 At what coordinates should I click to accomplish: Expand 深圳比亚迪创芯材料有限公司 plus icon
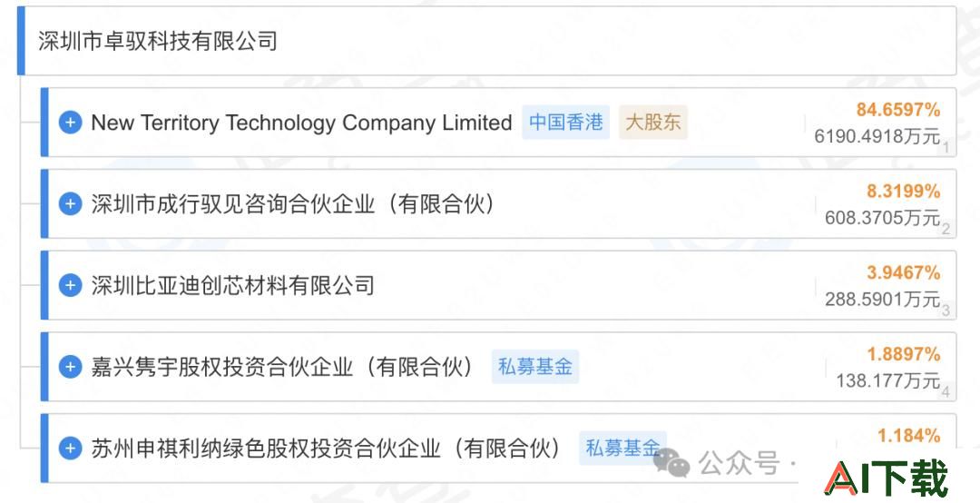[70, 285]
